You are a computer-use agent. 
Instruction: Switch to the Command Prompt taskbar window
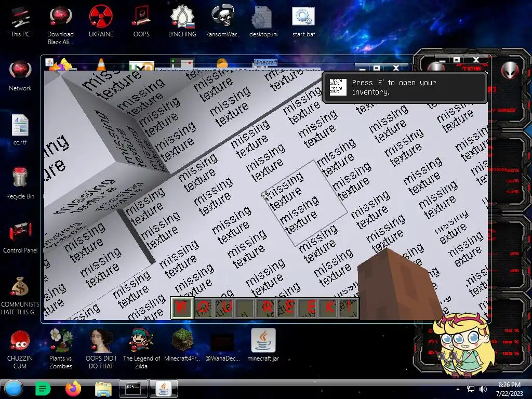pos(134,389)
